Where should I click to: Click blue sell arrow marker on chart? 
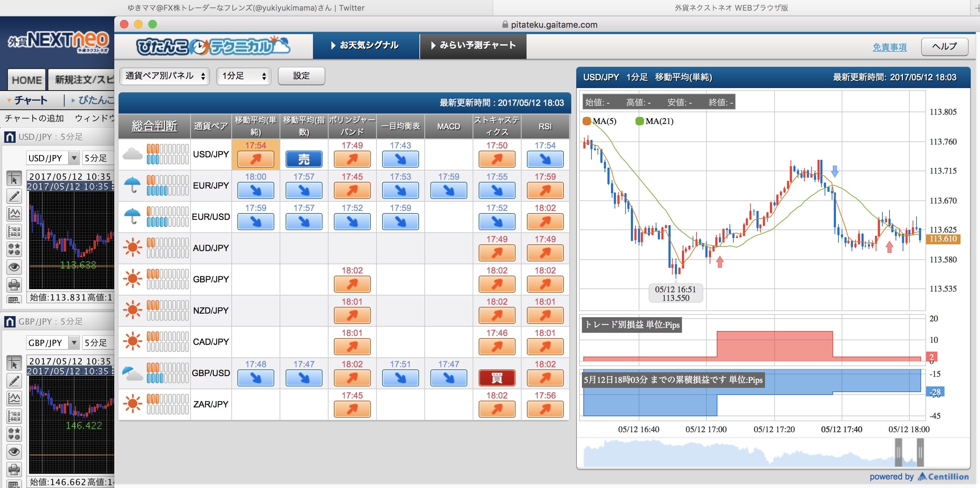pyautogui.click(x=835, y=172)
